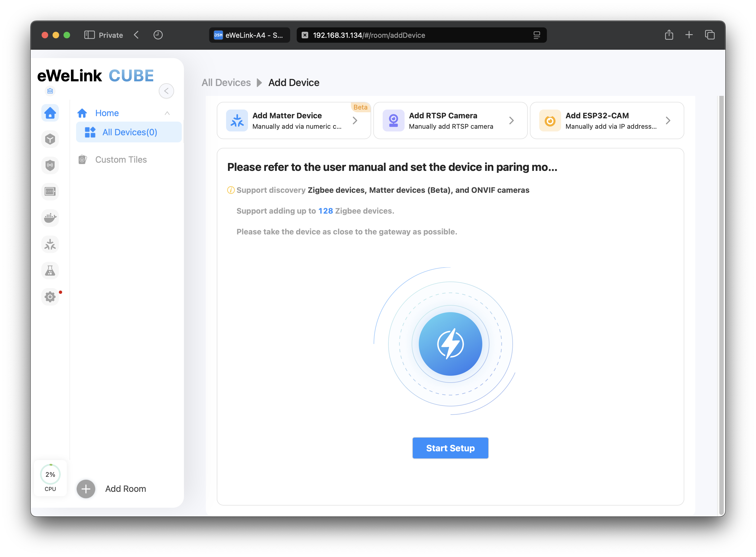Open the security shield sidebar icon
The width and height of the screenshot is (756, 557).
coord(50,165)
